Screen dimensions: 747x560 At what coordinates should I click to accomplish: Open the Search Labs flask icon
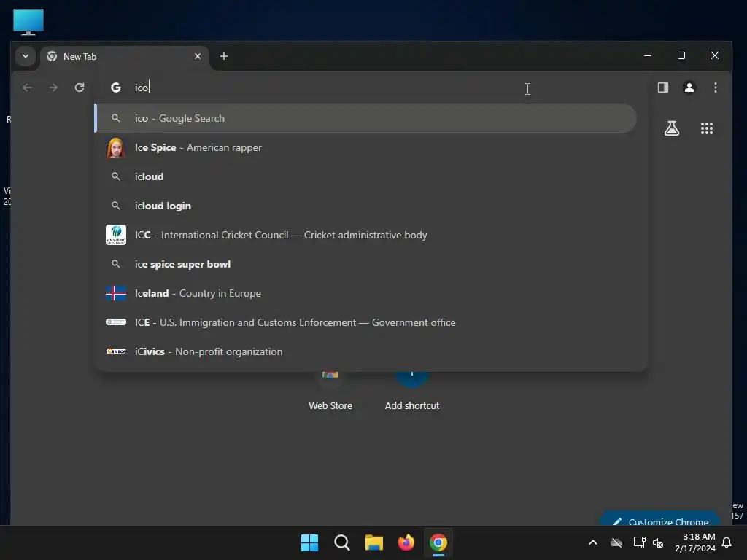pyautogui.click(x=672, y=128)
